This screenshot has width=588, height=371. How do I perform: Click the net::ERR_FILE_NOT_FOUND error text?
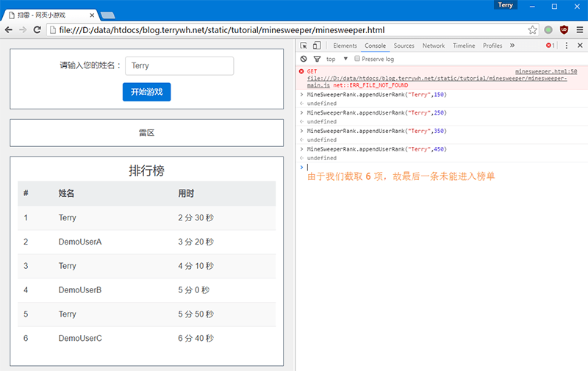[x=370, y=85]
